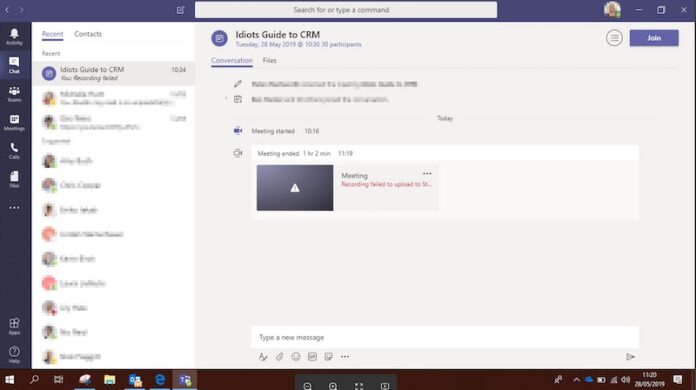Switch to the Recent tab
This screenshot has height=390, width=696.
52,34
